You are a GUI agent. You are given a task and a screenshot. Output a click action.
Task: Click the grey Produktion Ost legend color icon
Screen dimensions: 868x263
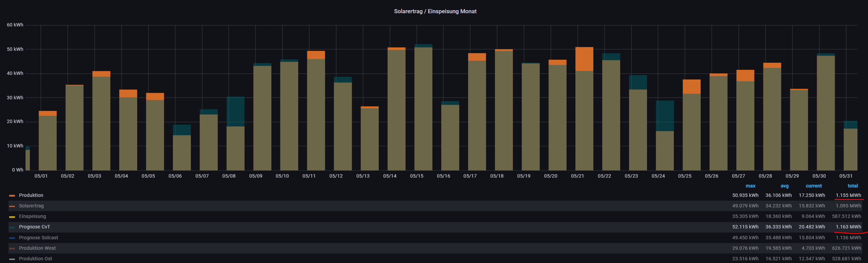[12, 259]
